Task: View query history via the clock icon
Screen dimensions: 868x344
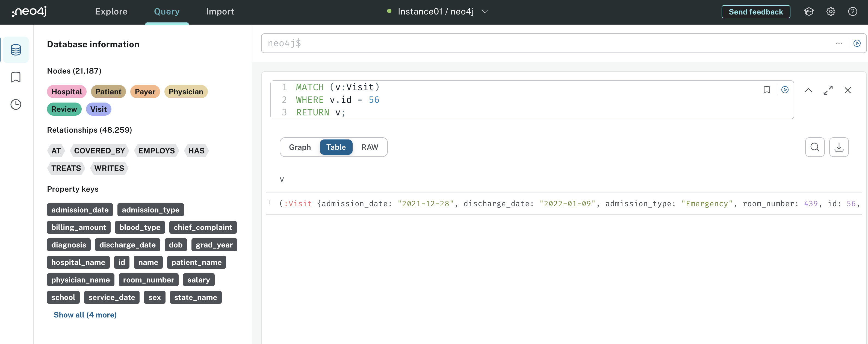Action: click(16, 104)
